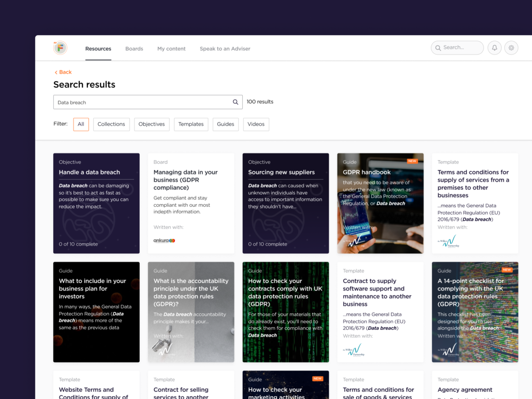Click partner logo on Contract to supply software card

(x=354, y=350)
